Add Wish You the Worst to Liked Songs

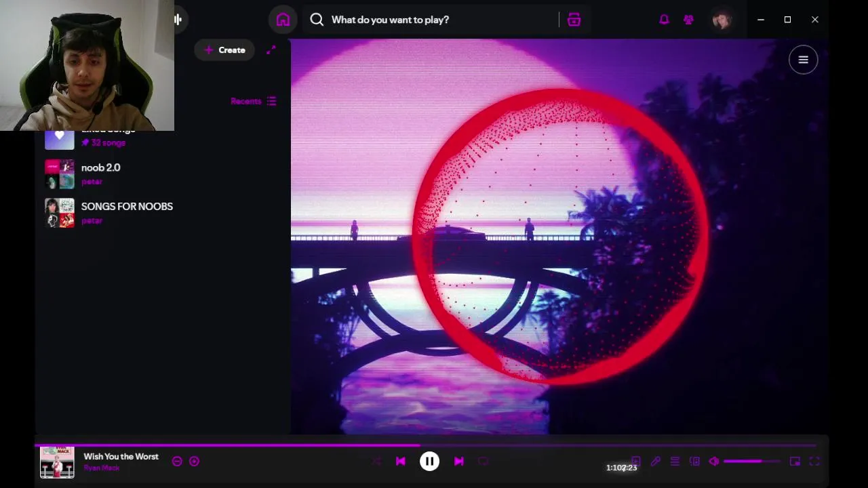point(194,462)
